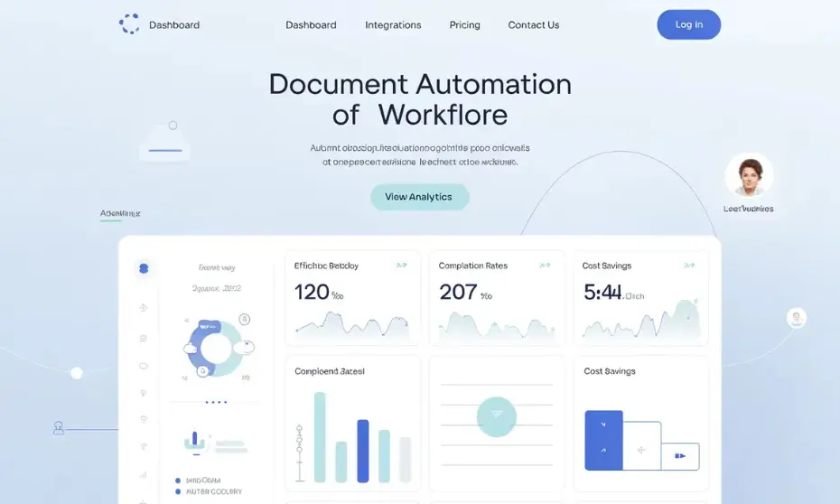Click the carousel dots below donut chart
Screen dimensions: 840x504
coord(216,402)
